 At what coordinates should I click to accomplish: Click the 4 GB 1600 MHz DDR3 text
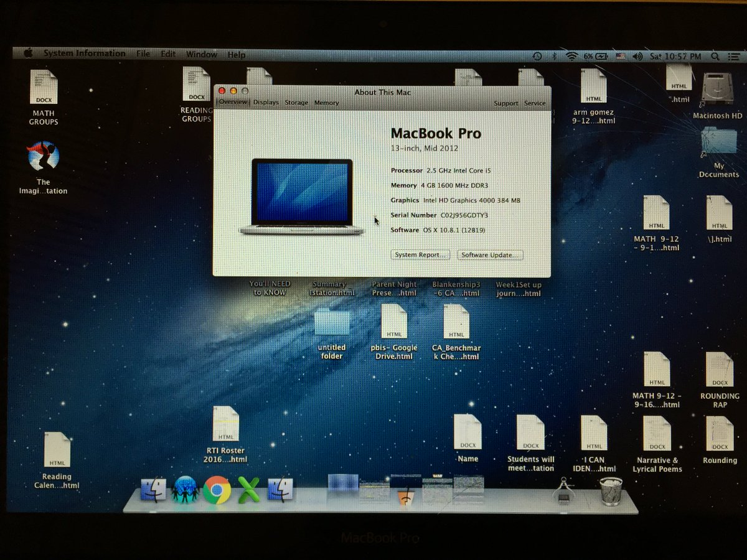pyautogui.click(x=454, y=185)
